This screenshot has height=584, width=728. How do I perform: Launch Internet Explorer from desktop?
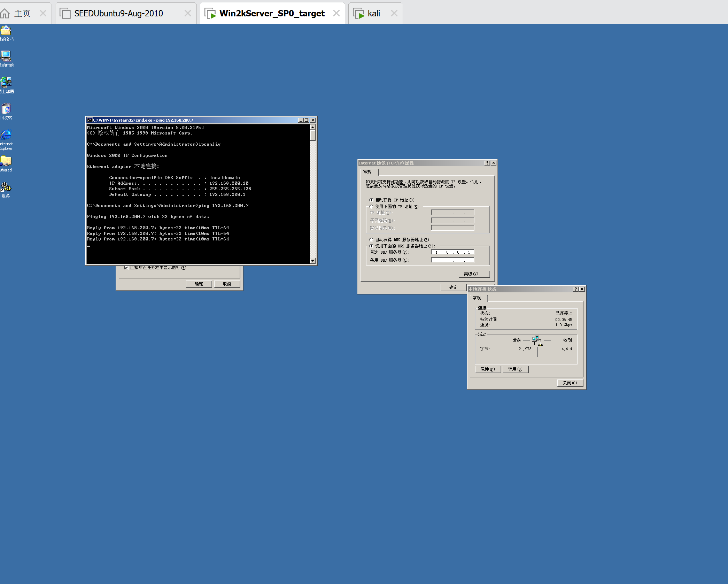[6, 135]
